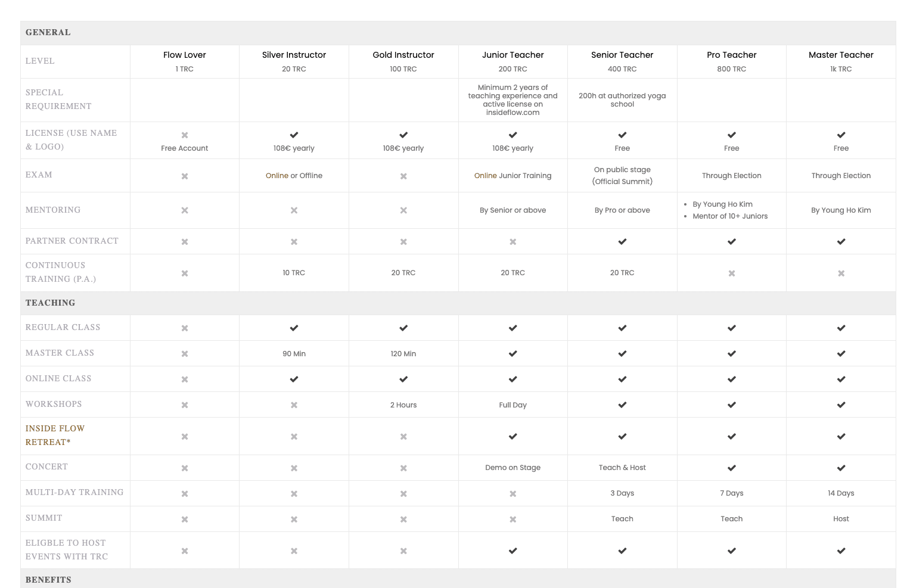
Task: Click the checkmark under Silver Instructor license
Action: pyautogui.click(x=294, y=135)
